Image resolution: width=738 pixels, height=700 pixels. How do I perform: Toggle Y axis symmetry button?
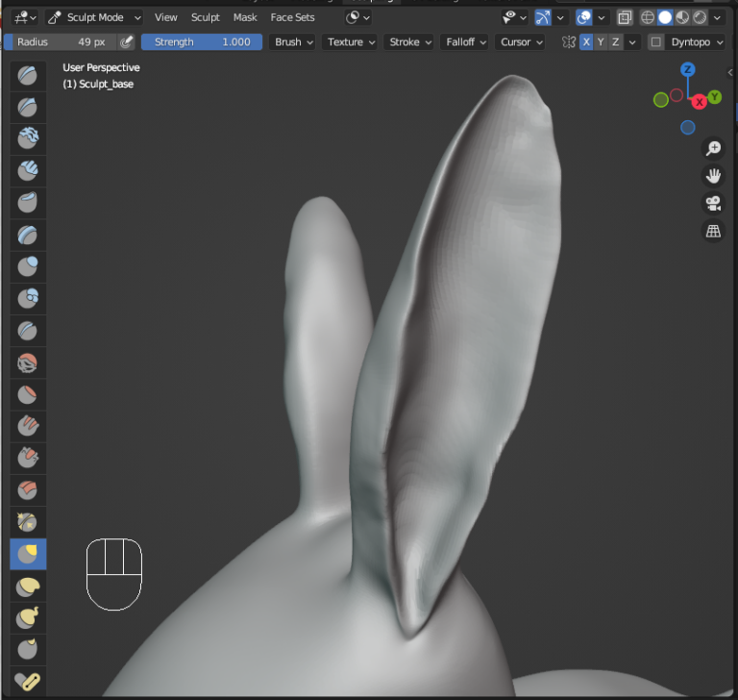pyautogui.click(x=601, y=42)
